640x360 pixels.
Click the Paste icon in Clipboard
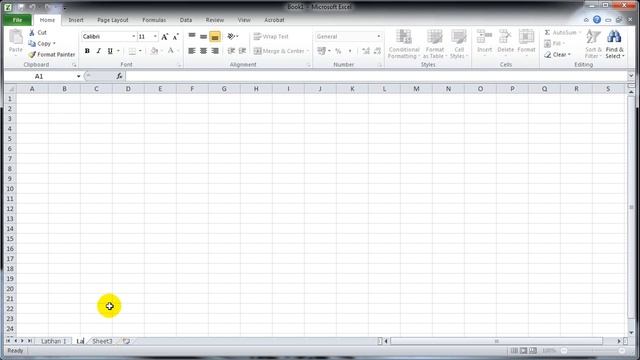click(x=16, y=38)
